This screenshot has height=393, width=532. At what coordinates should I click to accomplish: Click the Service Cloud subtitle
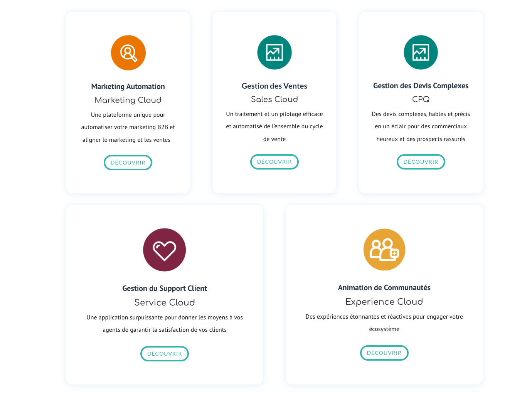pyautogui.click(x=165, y=302)
